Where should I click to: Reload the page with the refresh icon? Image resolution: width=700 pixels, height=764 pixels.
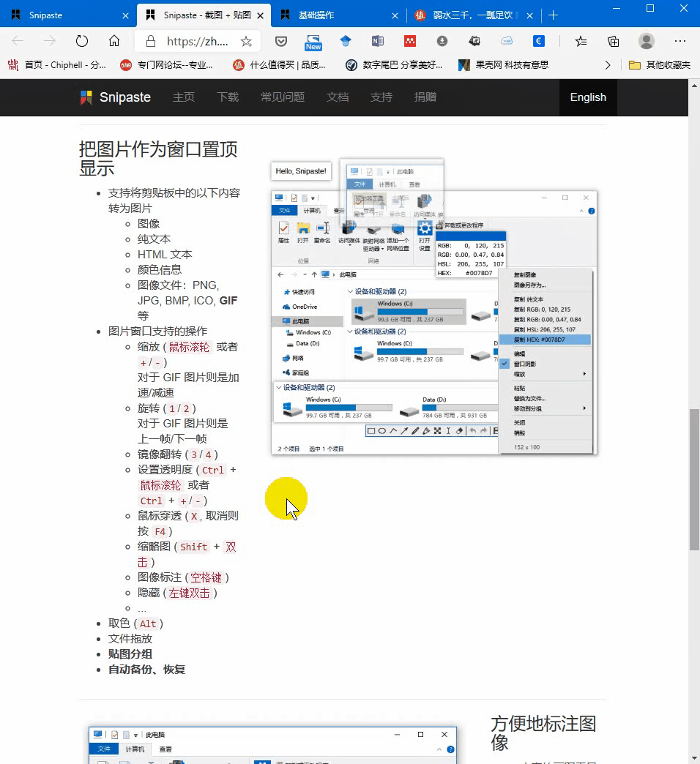pyautogui.click(x=82, y=41)
